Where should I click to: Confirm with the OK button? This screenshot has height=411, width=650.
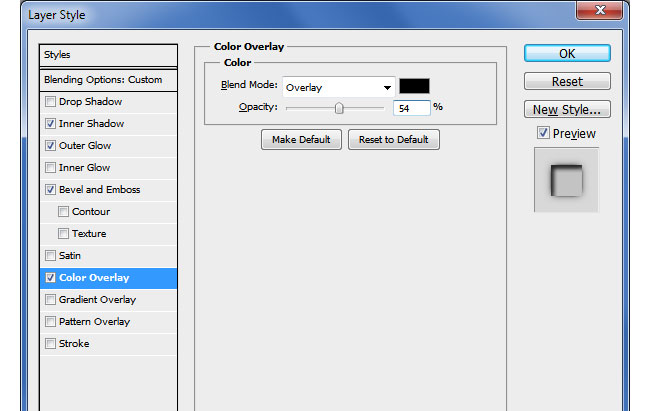click(567, 54)
